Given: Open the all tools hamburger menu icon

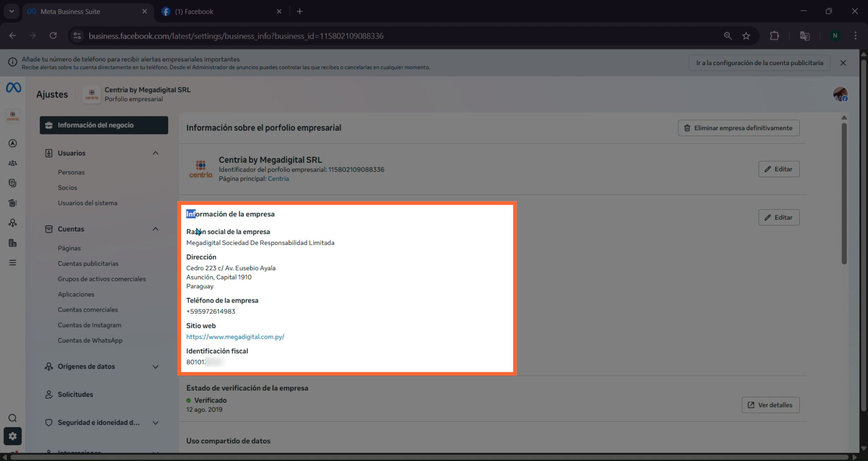Looking at the screenshot, I should point(13,262).
